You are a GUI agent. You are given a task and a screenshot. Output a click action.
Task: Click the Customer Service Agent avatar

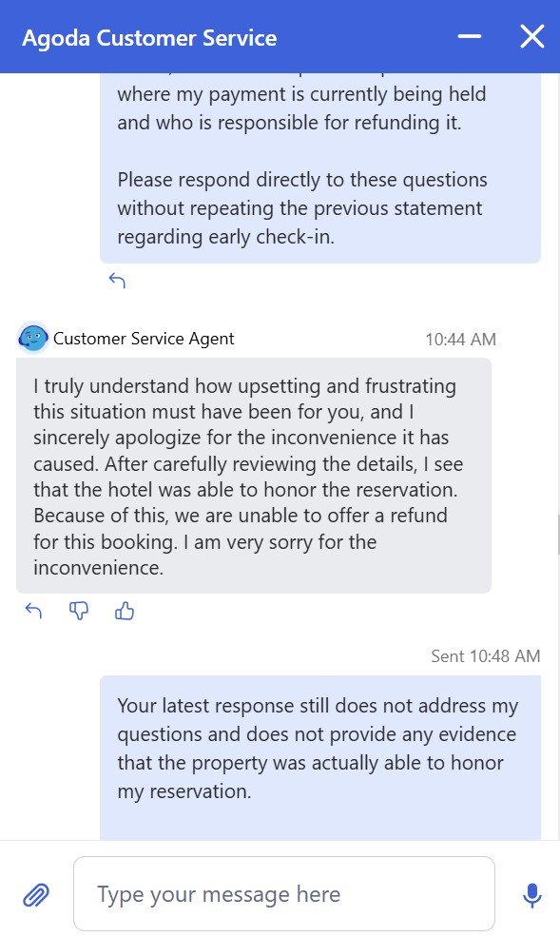[33, 339]
